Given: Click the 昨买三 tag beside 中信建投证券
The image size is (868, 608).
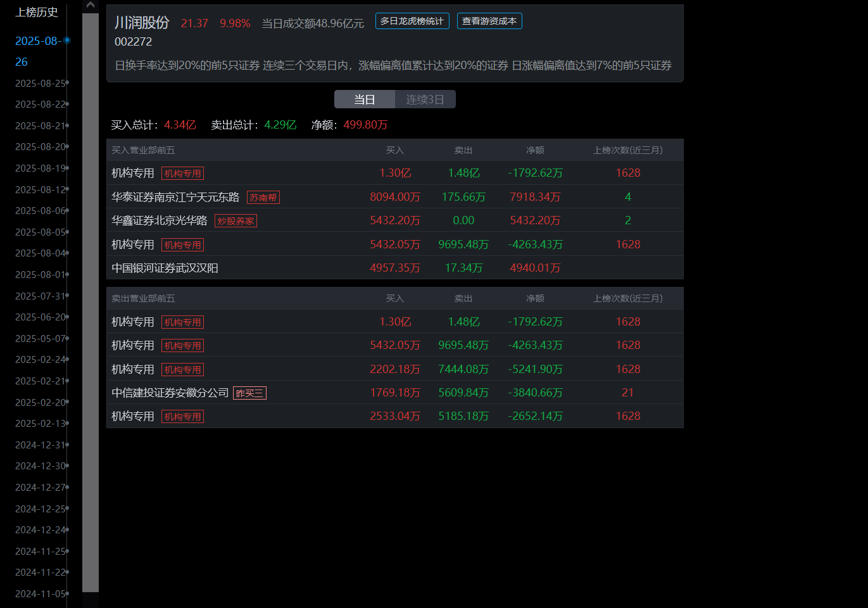Looking at the screenshot, I should [249, 393].
